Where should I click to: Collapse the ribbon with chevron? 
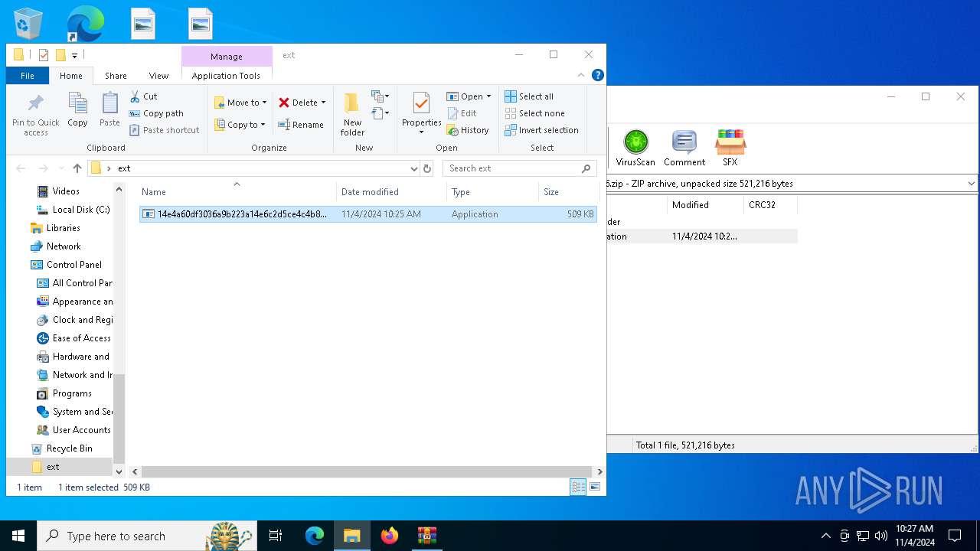click(581, 75)
